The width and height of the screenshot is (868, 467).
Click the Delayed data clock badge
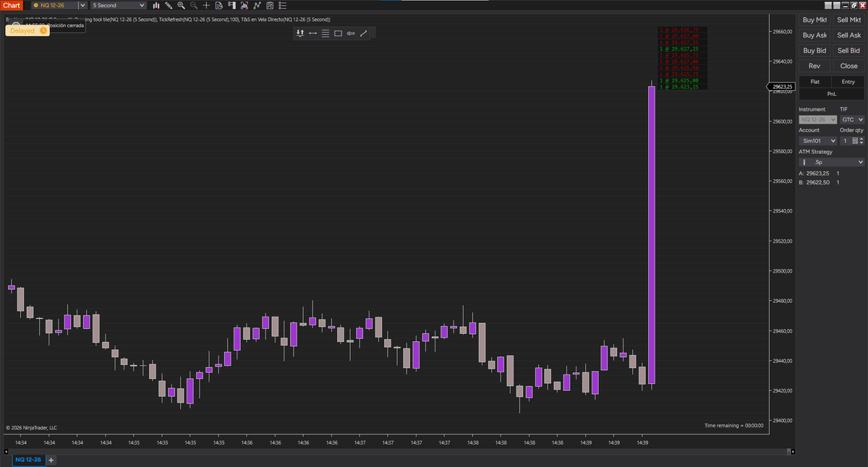coord(27,31)
